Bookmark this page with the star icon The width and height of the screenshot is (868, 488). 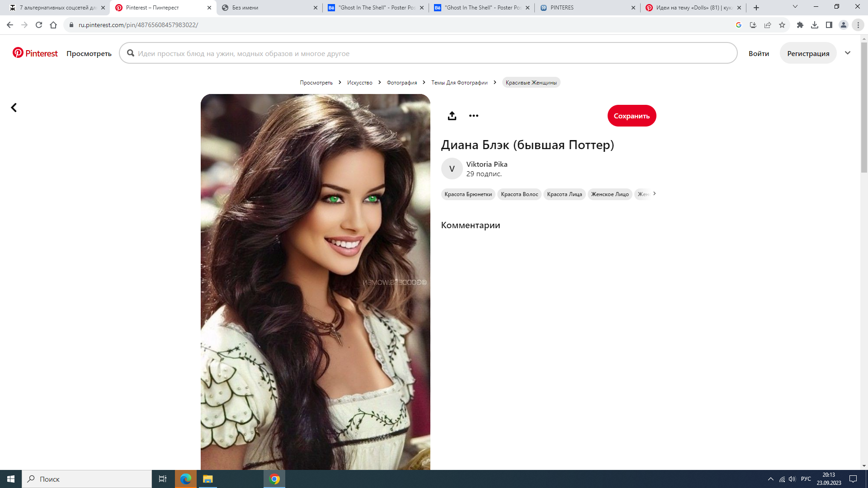coord(782,25)
